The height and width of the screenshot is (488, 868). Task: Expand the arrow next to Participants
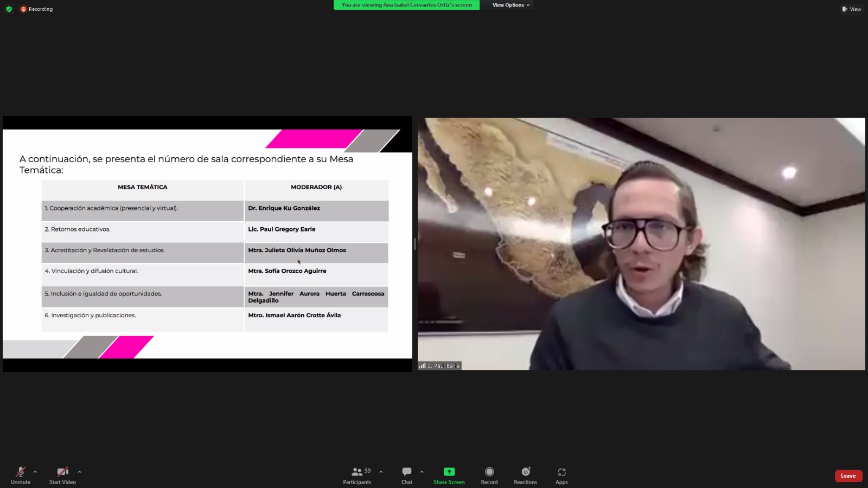click(x=381, y=472)
